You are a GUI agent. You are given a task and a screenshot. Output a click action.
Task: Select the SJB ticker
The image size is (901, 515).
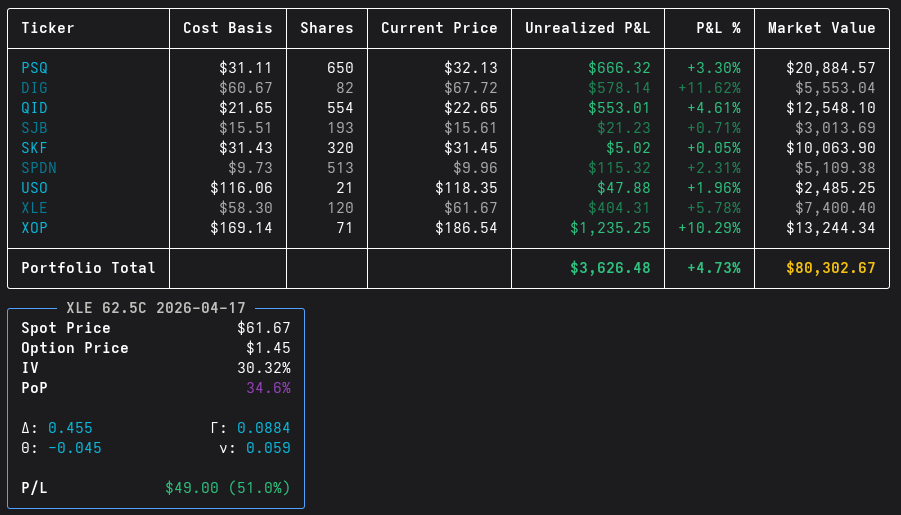[34, 128]
